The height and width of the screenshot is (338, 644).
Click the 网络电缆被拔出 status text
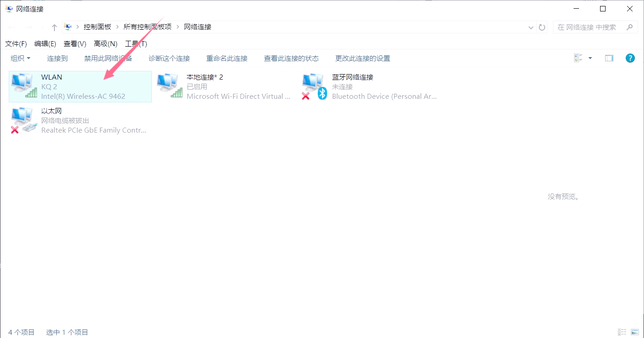point(65,120)
